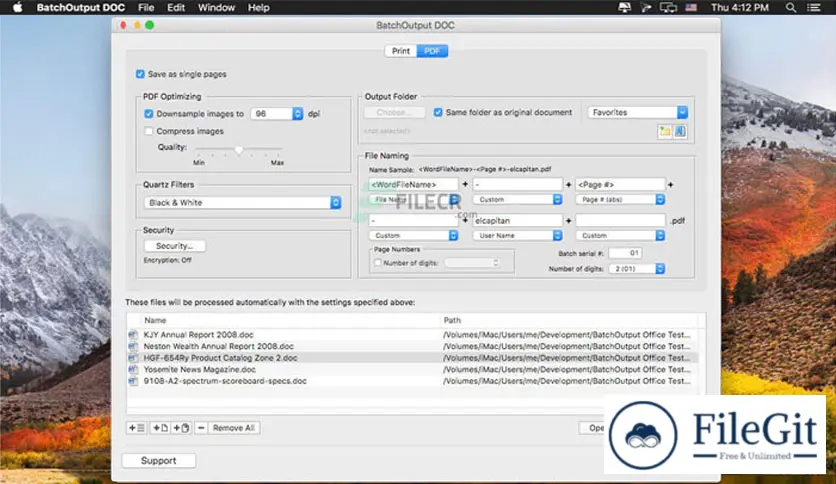Select 9108-A2-spectrum-scoreboard-specs.doc row
The height and width of the screenshot is (484, 836).
413,381
